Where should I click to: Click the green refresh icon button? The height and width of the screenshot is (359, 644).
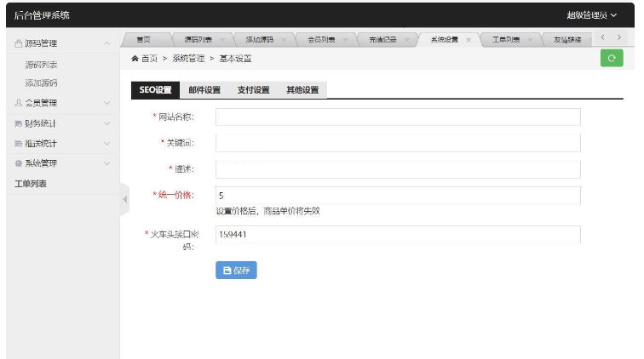(x=612, y=58)
